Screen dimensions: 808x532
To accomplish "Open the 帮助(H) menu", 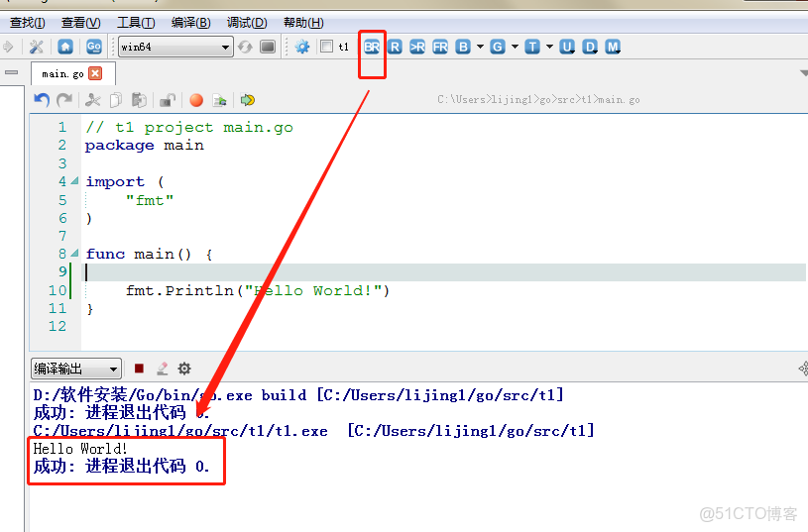I will pyautogui.click(x=303, y=23).
